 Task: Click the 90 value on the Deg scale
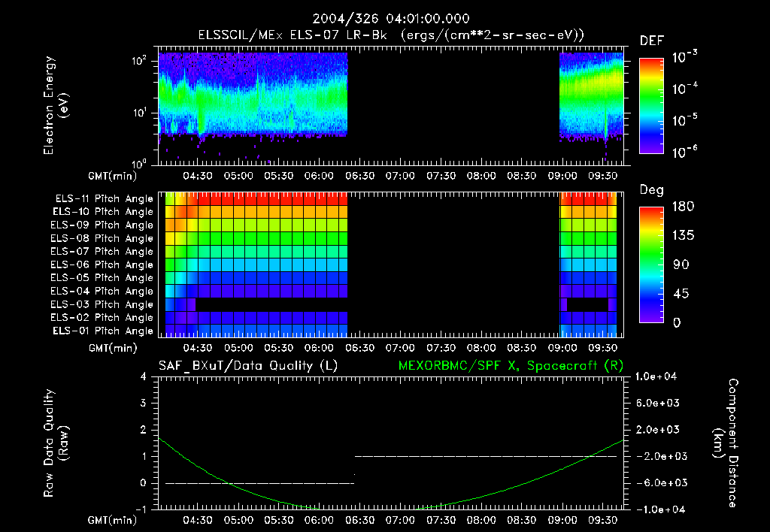coord(681,265)
